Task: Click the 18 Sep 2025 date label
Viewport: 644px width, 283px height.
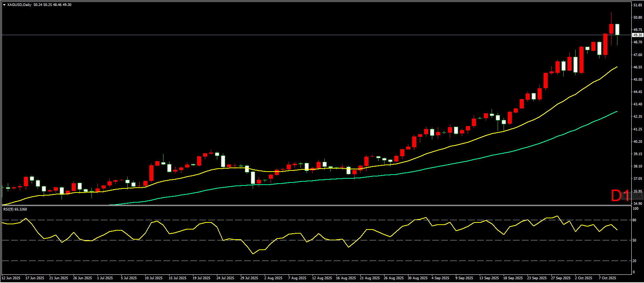Action: point(513,278)
